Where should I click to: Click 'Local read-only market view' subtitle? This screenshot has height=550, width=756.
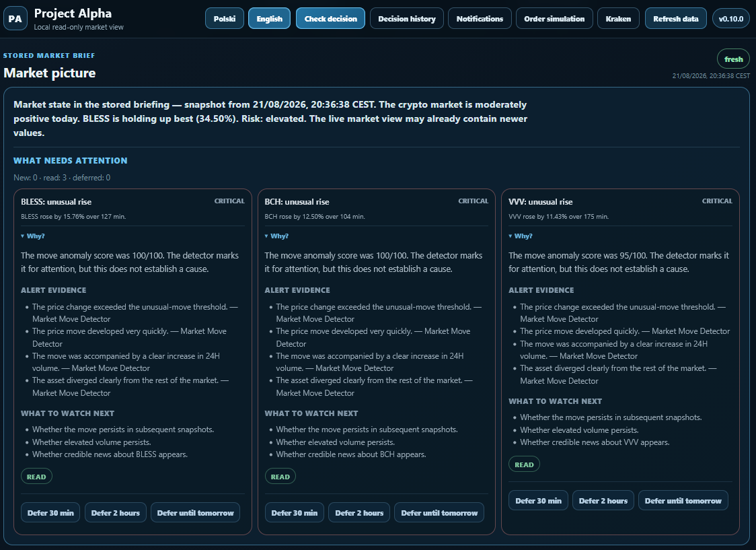point(79,27)
